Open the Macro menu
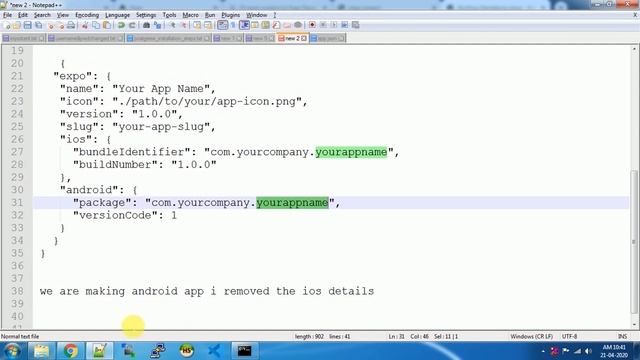The width and height of the screenshot is (640, 360). 190,15
